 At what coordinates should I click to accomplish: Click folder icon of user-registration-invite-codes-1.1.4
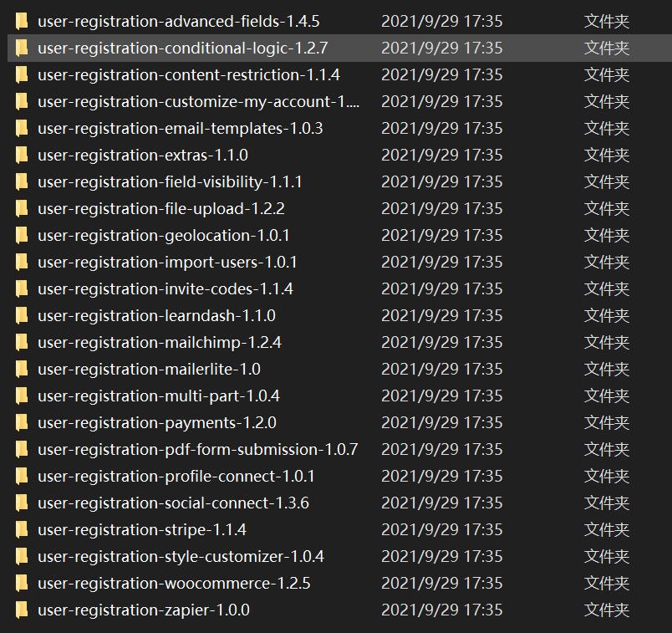coord(22,288)
